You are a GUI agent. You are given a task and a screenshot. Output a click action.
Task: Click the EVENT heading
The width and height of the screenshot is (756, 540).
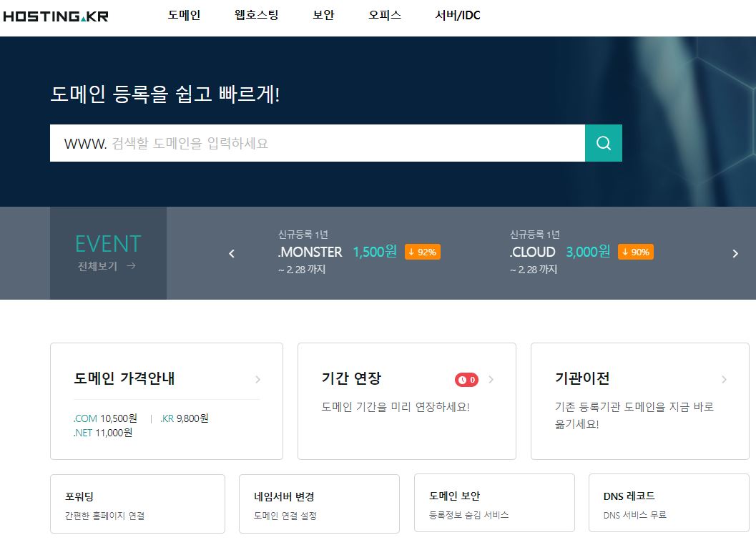pos(108,244)
